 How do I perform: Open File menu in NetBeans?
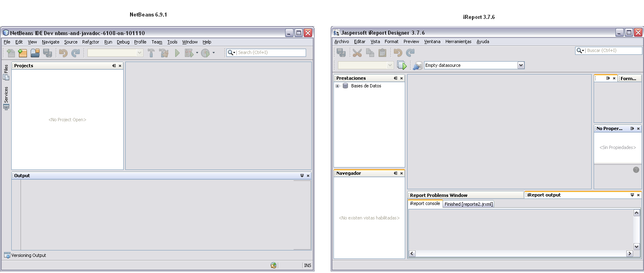tap(7, 42)
